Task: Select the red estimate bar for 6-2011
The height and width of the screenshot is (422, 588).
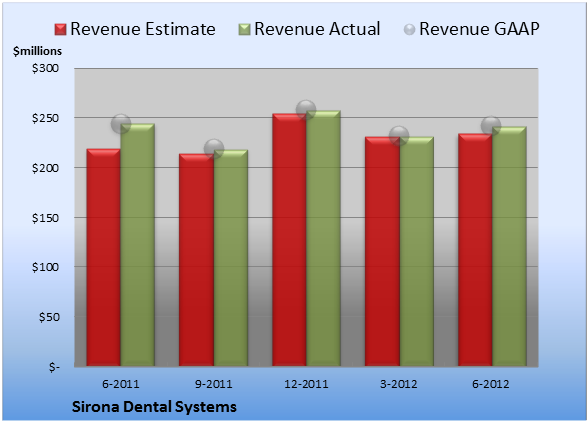Action: 104,257
